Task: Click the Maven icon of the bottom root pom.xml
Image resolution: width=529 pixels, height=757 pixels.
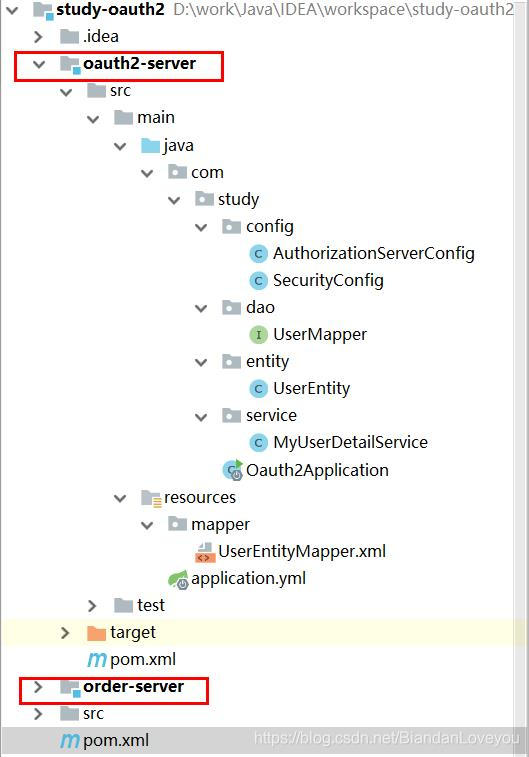Action: tap(70, 741)
